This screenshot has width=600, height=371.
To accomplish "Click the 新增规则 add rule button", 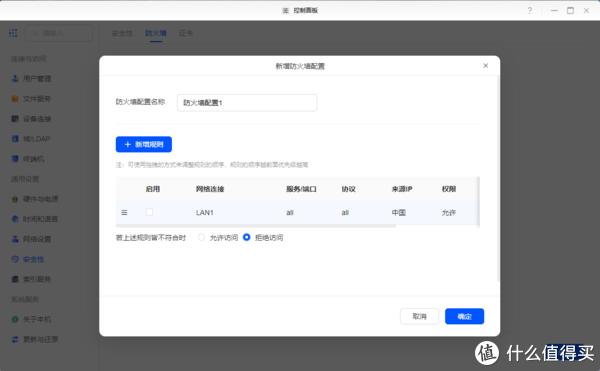I will (143, 144).
